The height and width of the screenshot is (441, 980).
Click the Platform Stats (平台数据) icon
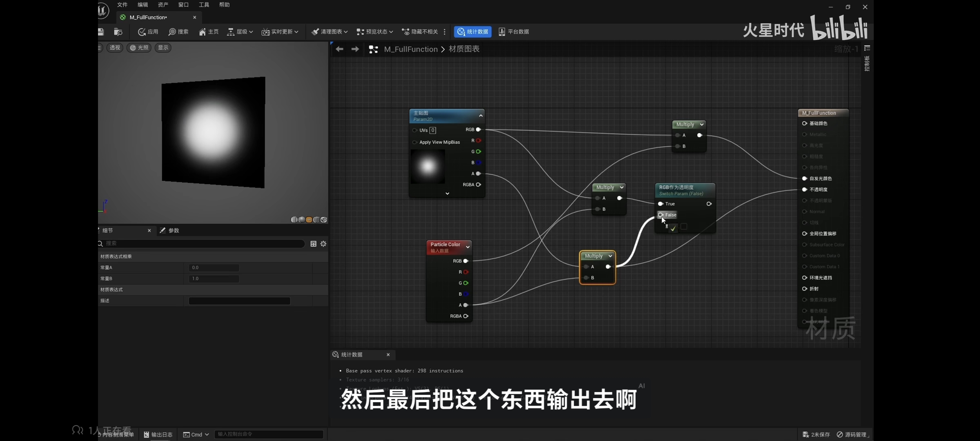click(502, 32)
